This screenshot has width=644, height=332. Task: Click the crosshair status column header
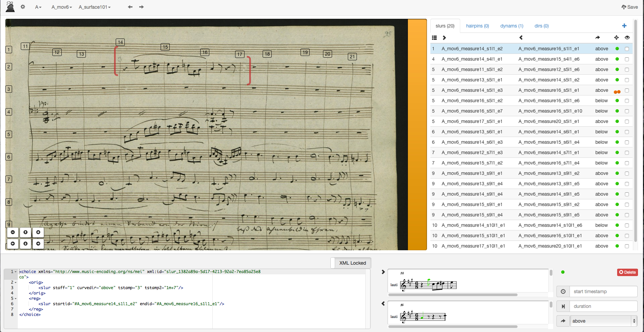(616, 38)
